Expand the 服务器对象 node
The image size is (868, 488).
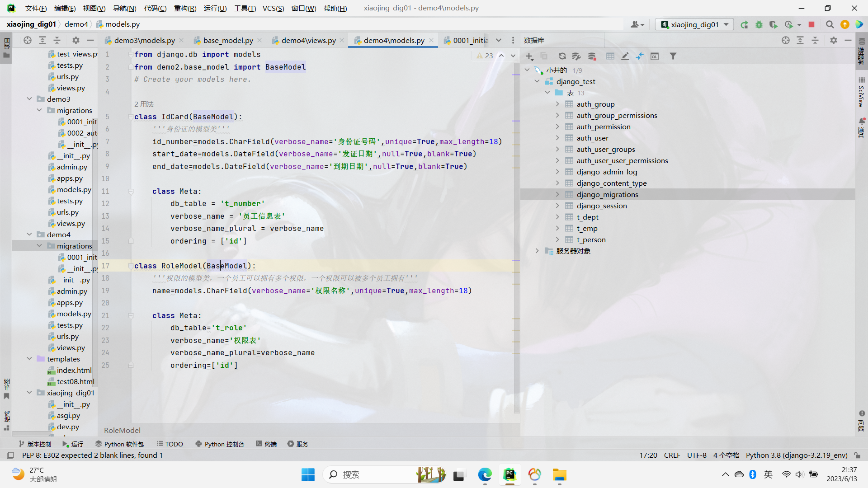pos(537,251)
